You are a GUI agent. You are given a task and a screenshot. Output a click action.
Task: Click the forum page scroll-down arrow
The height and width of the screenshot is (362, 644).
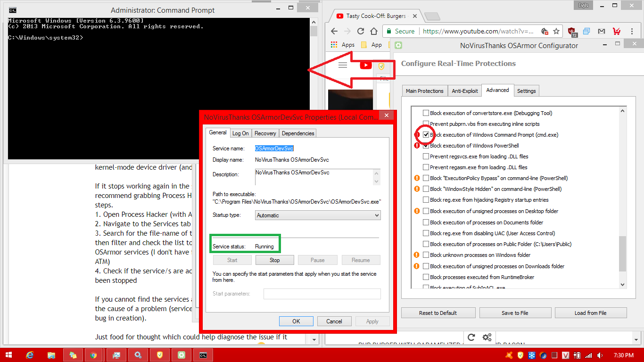click(x=314, y=339)
